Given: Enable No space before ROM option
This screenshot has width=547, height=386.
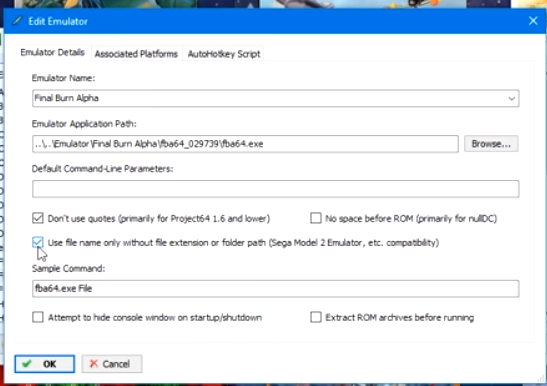Looking at the screenshot, I should [x=316, y=218].
